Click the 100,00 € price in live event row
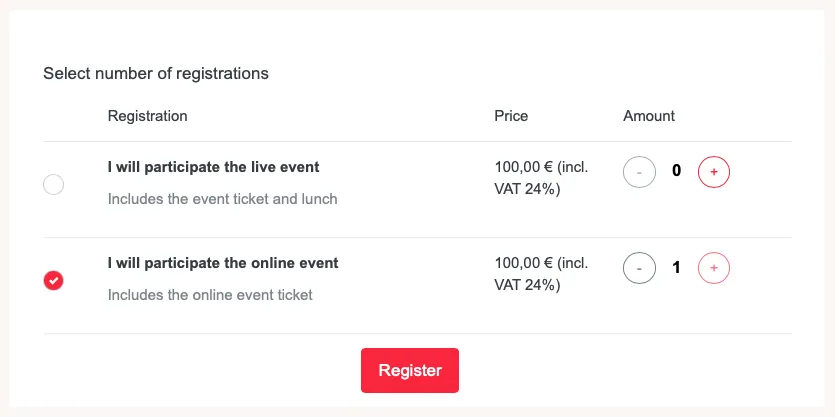The width and height of the screenshot is (835, 417). [x=523, y=167]
